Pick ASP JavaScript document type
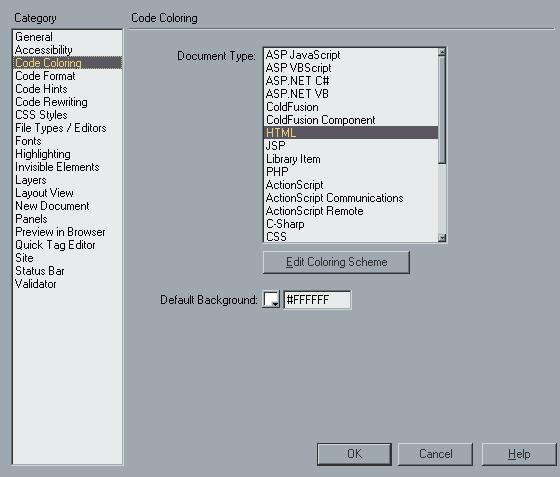The height and width of the screenshot is (477, 560). [351, 55]
